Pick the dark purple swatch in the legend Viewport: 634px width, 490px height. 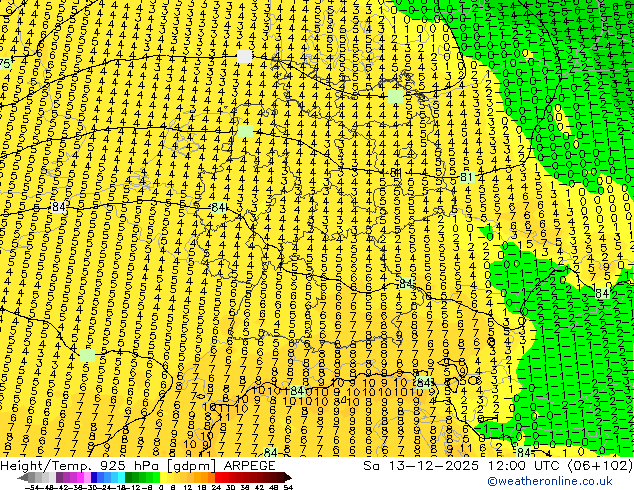click(x=59, y=477)
